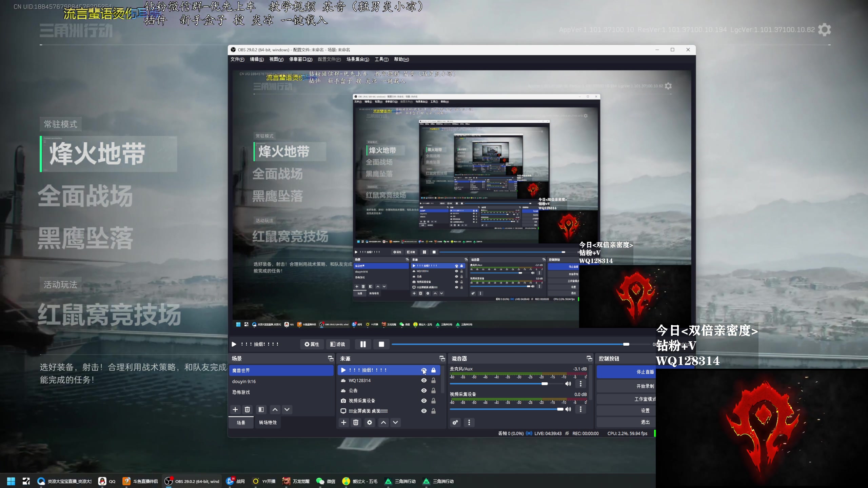The height and width of the screenshot is (488, 868).
Task: Open the 场景集合(S) menu
Action: pos(358,59)
